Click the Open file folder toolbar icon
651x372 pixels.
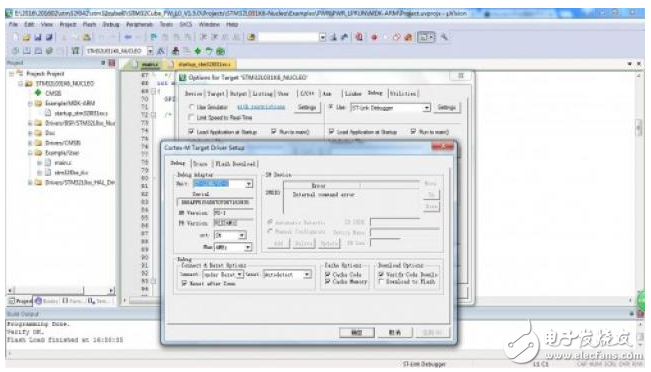(x=26, y=37)
